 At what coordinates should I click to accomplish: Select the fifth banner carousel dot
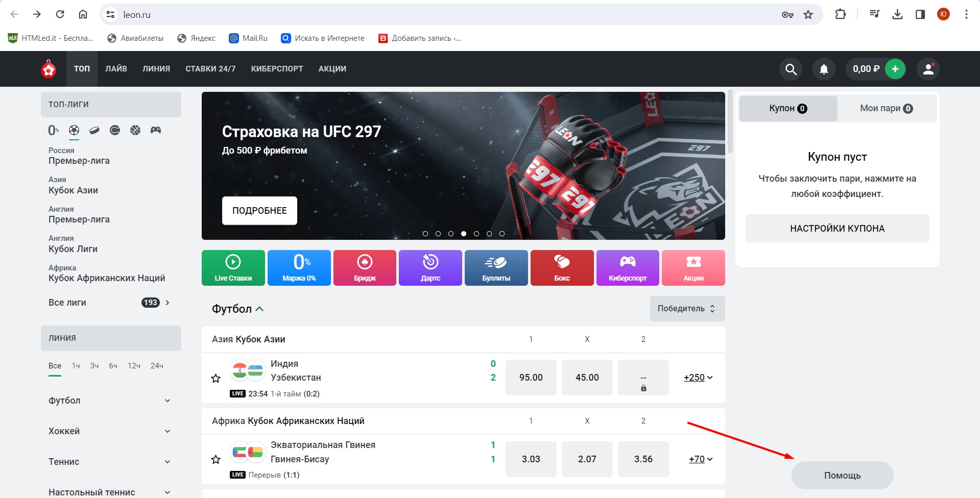pyautogui.click(x=476, y=234)
